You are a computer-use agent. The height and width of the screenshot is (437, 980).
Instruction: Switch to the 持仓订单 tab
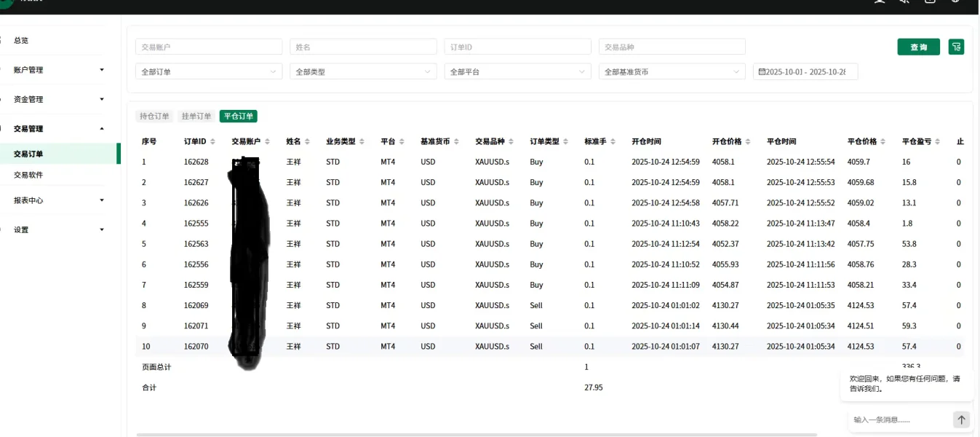click(x=154, y=117)
